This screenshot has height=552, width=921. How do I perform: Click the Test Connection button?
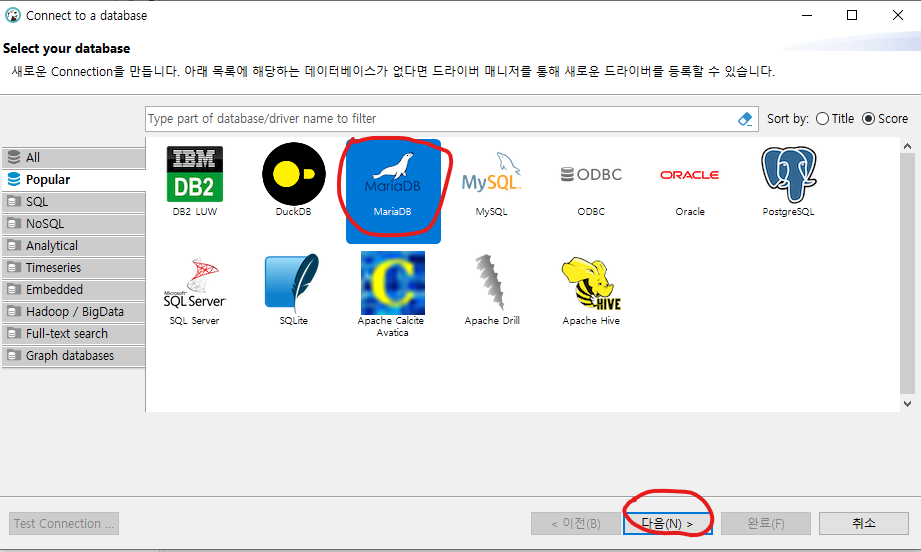pyautogui.click(x=64, y=523)
